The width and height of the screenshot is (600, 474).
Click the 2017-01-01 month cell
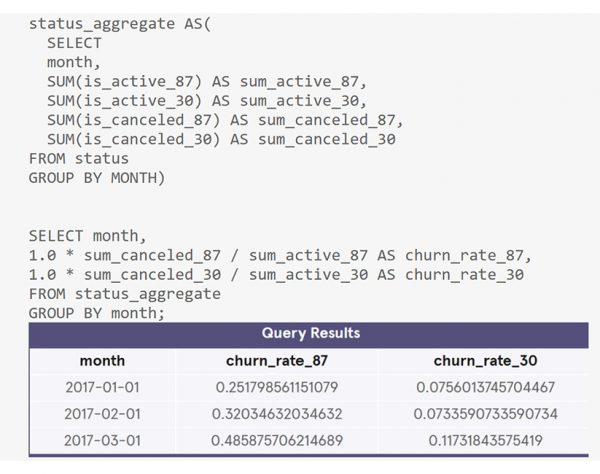point(102,387)
